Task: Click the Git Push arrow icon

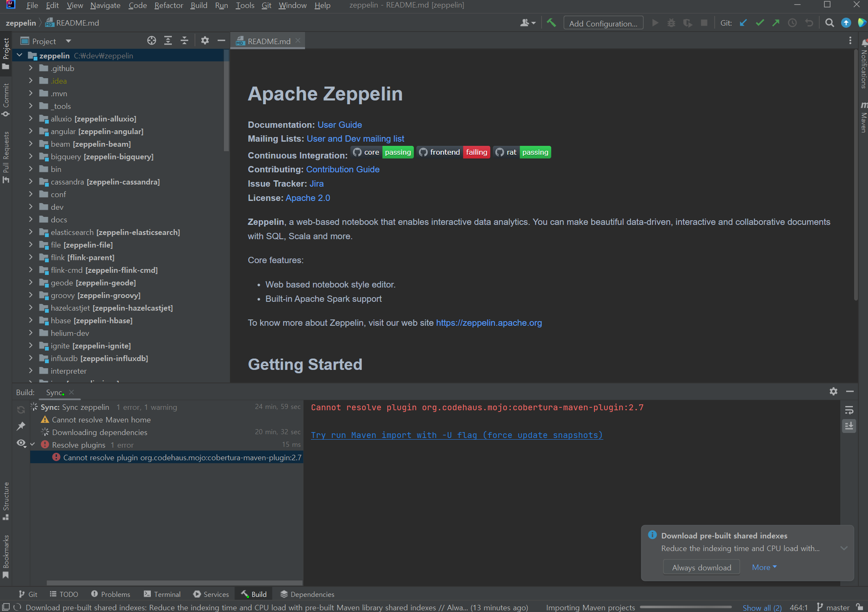Action: pos(776,23)
